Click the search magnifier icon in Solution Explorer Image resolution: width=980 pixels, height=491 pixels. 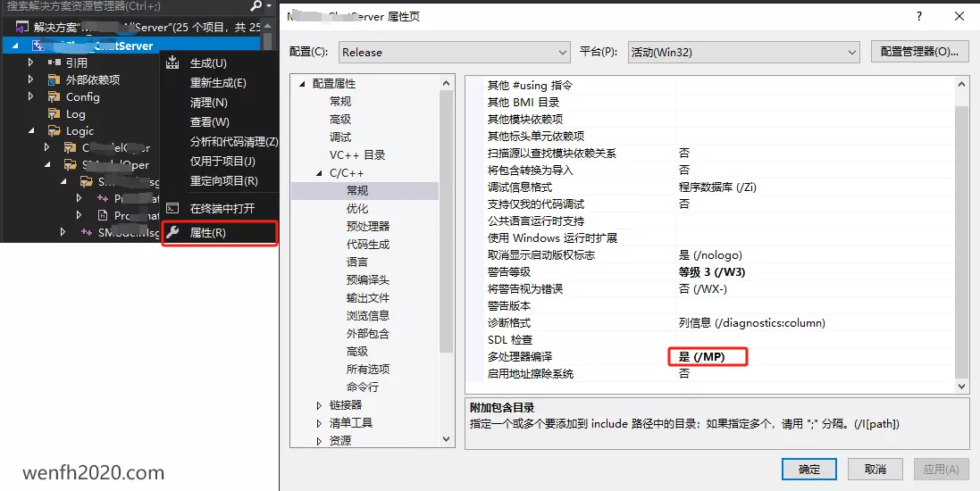(256, 5)
